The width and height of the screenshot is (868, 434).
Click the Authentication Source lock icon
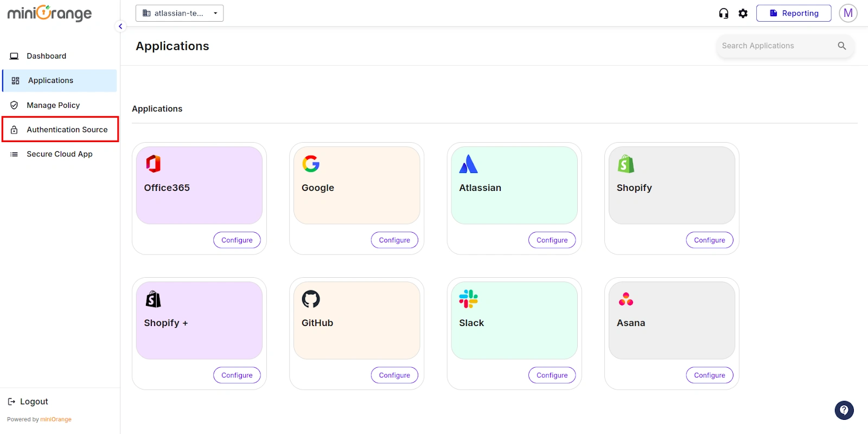point(14,130)
